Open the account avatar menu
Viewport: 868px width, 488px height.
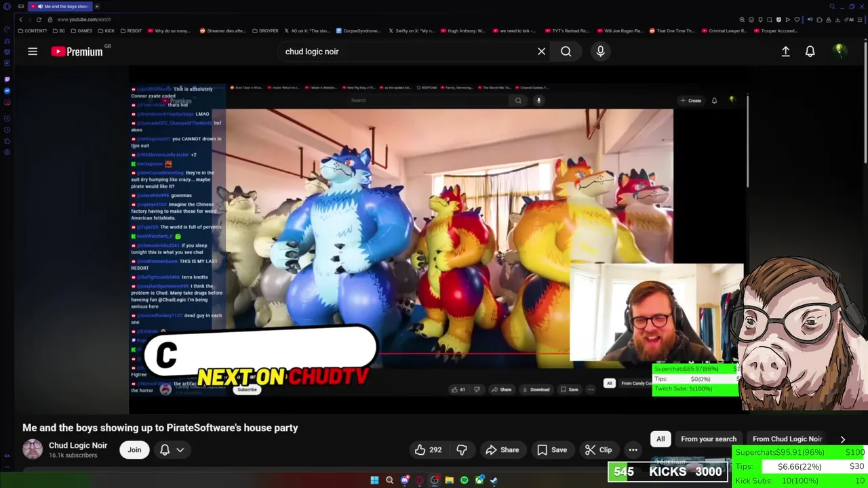(839, 51)
